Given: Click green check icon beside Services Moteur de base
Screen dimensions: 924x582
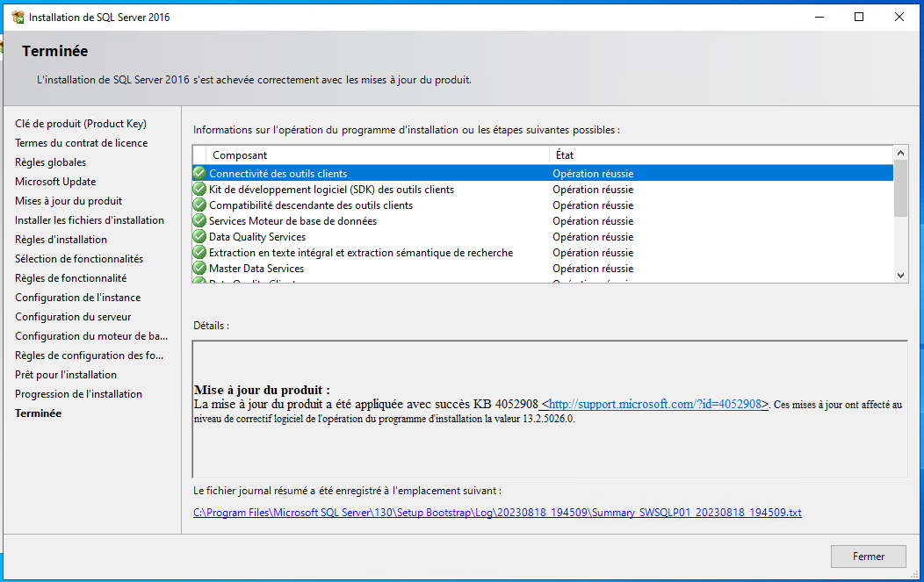Looking at the screenshot, I should pyautogui.click(x=199, y=221).
